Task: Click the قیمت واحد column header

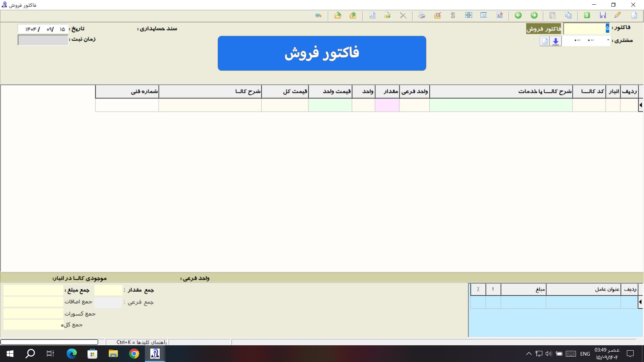Action: (x=330, y=92)
